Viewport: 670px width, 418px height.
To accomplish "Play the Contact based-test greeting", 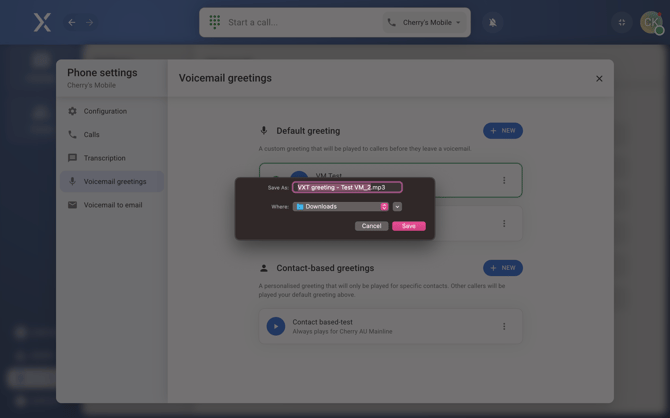I will click(276, 326).
